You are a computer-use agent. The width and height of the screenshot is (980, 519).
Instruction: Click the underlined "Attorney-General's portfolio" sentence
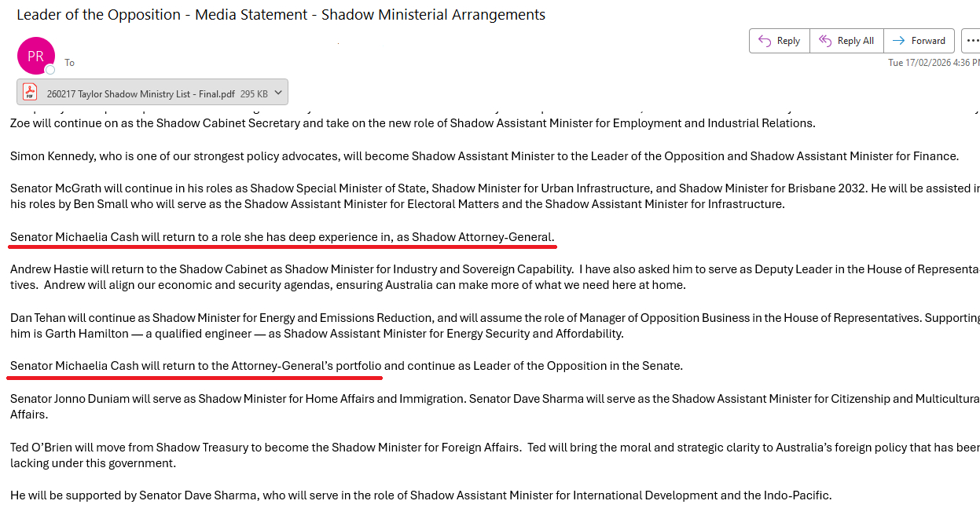[x=196, y=365]
